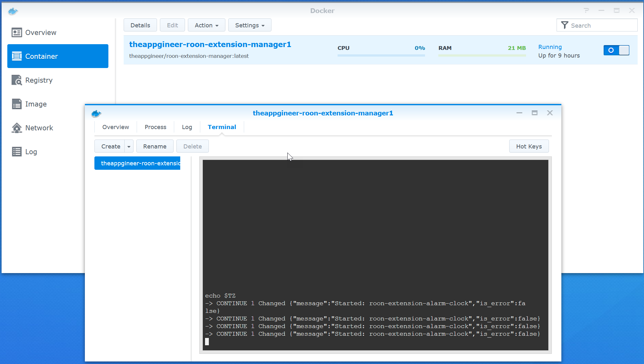The height and width of the screenshot is (364, 644).
Task: Open the Hot Keys button
Action: click(x=529, y=147)
